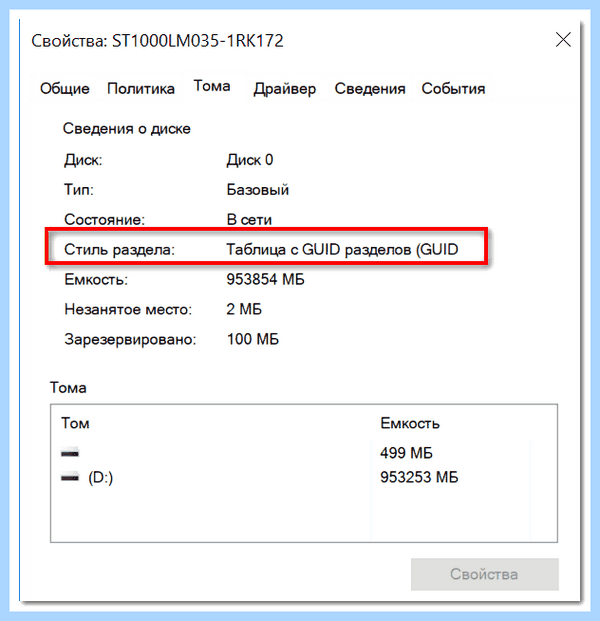Click the Емкость column header
This screenshot has height=621, width=600.
tap(410, 423)
